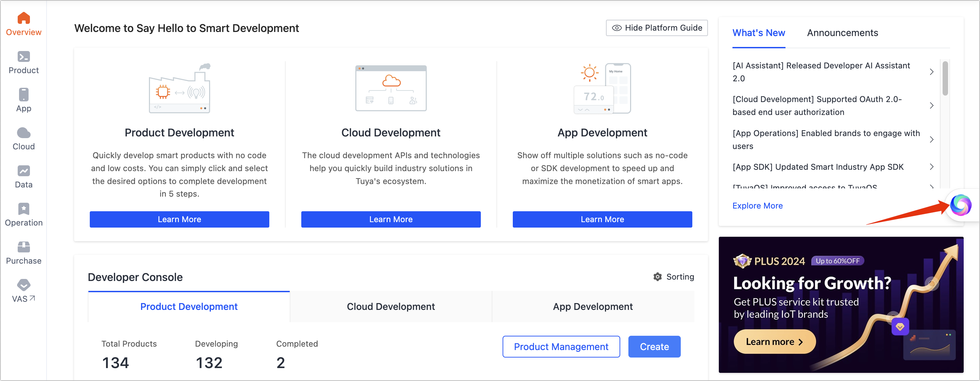Open the Purchase sidebar icon
This screenshot has width=980, height=381.
point(23,247)
